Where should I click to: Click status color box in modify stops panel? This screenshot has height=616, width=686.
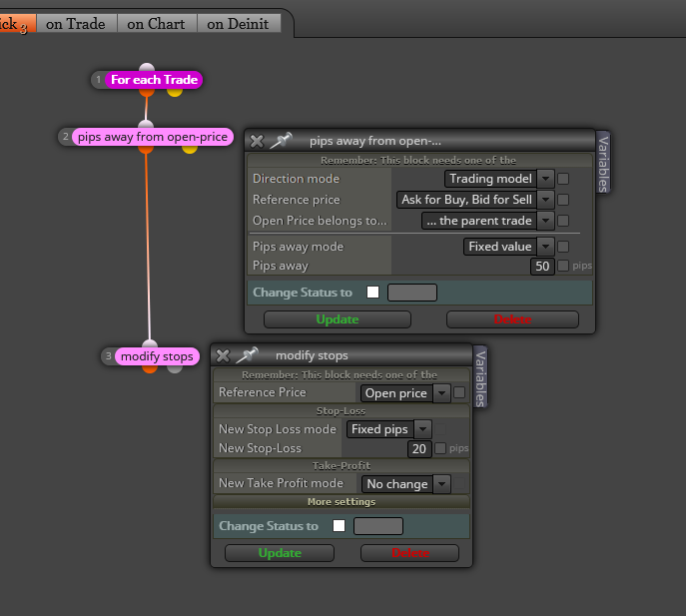pos(378,526)
